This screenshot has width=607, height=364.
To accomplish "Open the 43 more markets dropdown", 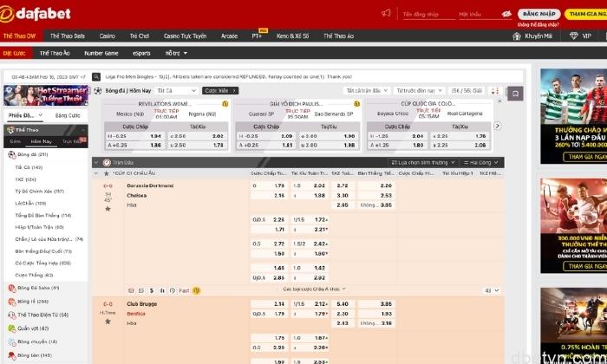I will [492, 290].
